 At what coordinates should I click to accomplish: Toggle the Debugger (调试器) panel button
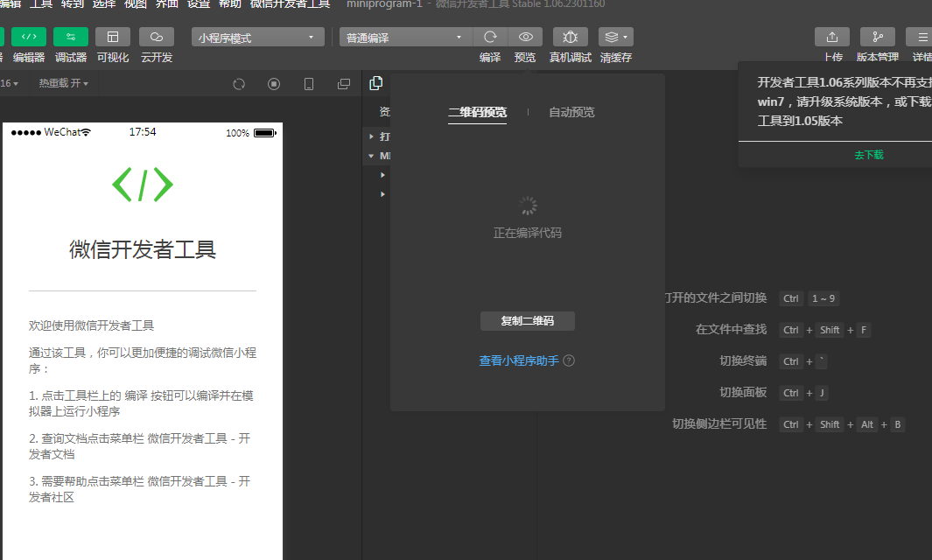[x=71, y=37]
